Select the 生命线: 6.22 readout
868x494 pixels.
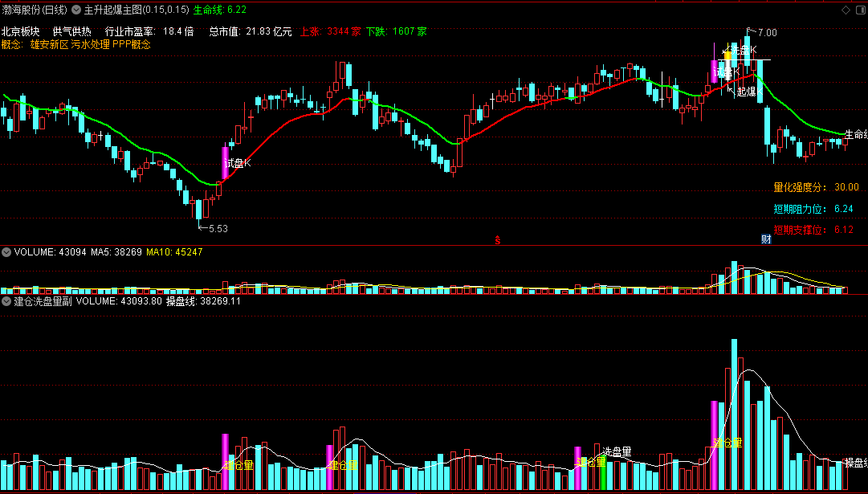click(220, 10)
